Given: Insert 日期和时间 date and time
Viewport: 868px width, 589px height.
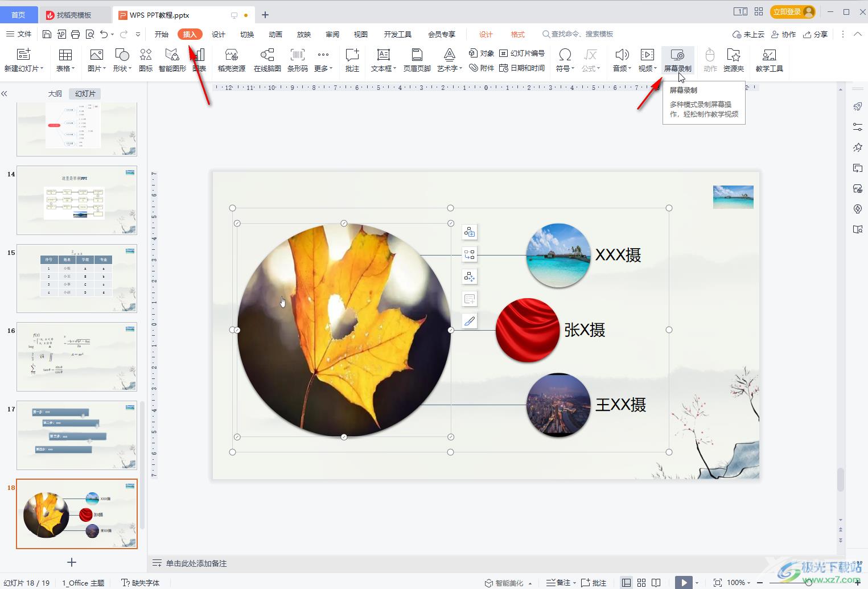Looking at the screenshot, I should 522,68.
